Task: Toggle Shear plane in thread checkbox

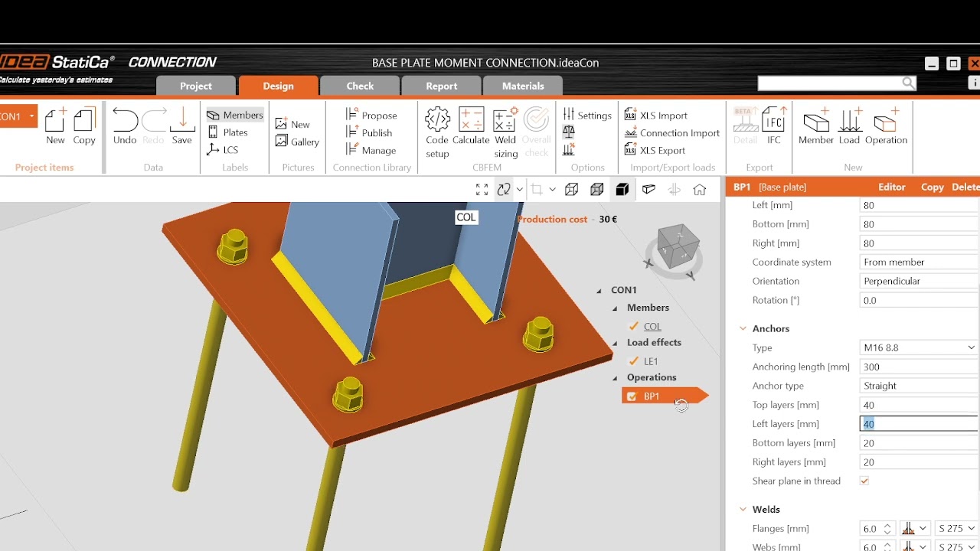Action: click(864, 481)
